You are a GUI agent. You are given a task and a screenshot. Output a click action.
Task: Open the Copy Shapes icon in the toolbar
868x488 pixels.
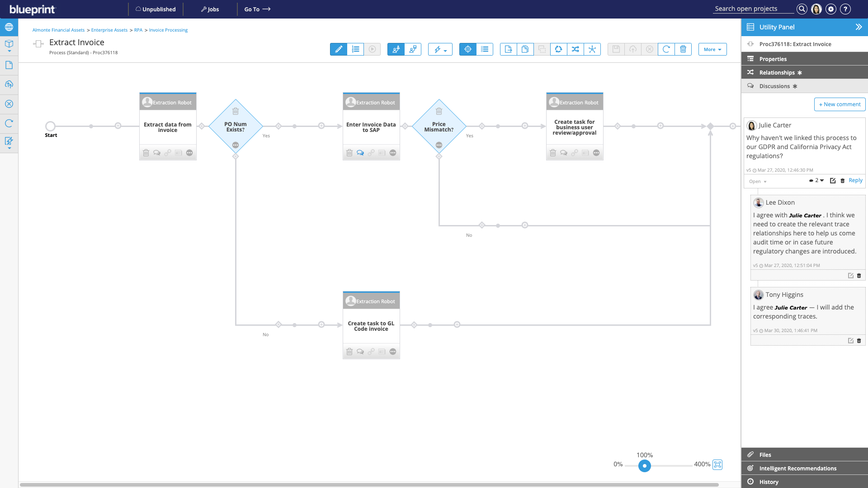tap(525, 49)
